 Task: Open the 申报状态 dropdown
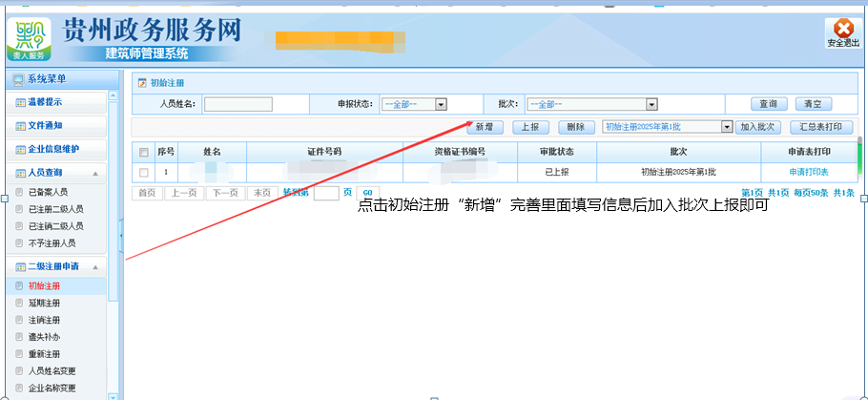click(x=441, y=104)
